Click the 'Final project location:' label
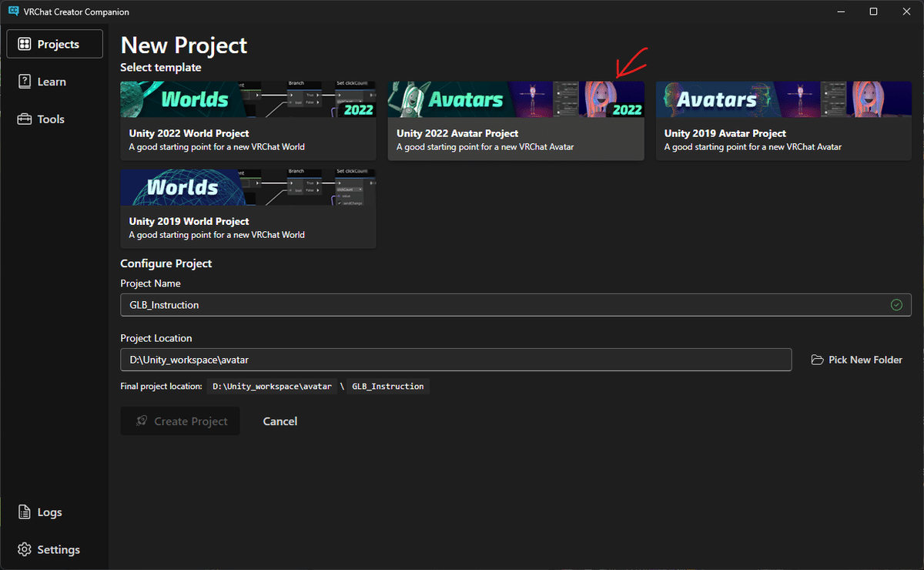Screen dimensions: 924x570 162,386
